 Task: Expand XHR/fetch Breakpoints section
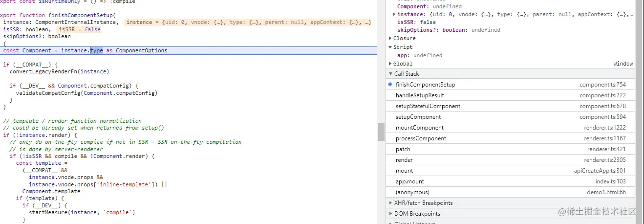click(x=390, y=203)
